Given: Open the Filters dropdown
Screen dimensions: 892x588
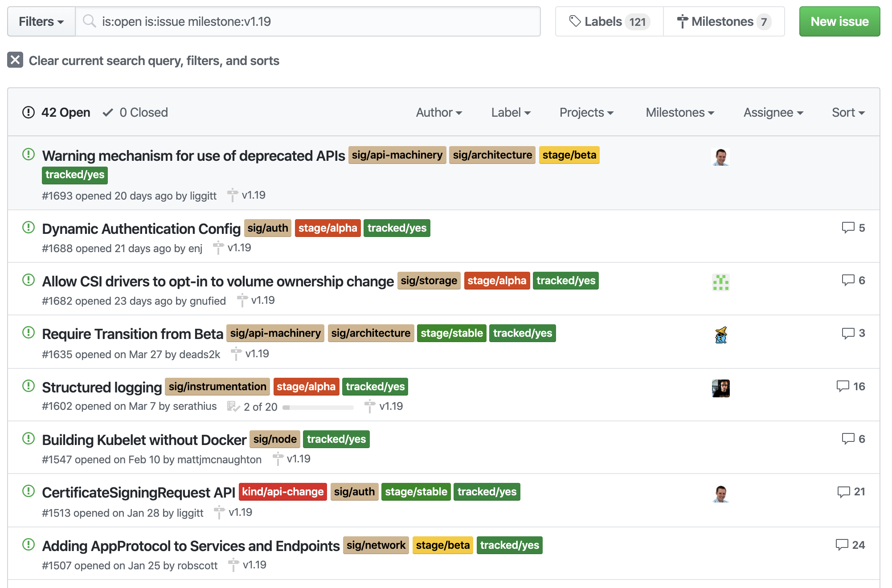Looking at the screenshot, I should [x=41, y=21].
